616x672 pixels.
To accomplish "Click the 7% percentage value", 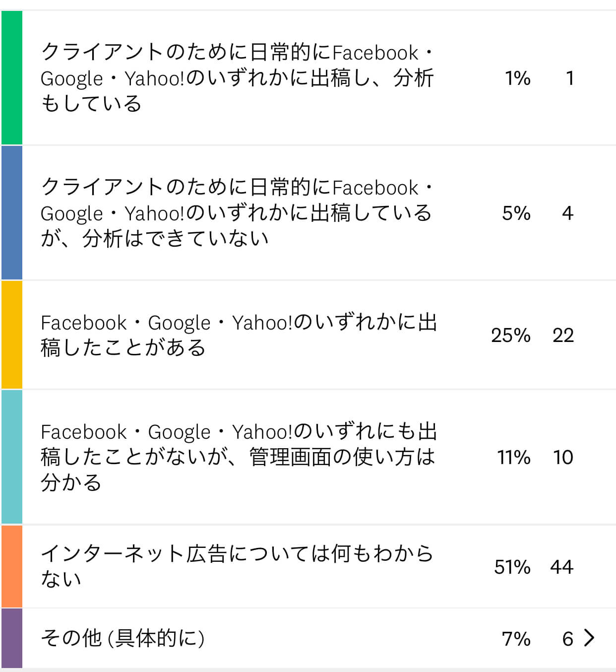I will [x=516, y=639].
